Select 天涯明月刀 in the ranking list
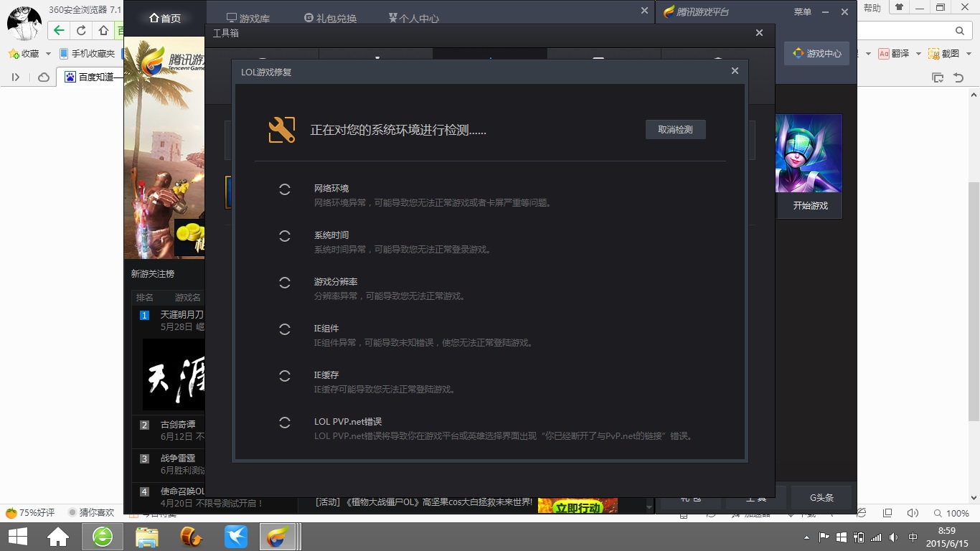 [182, 315]
